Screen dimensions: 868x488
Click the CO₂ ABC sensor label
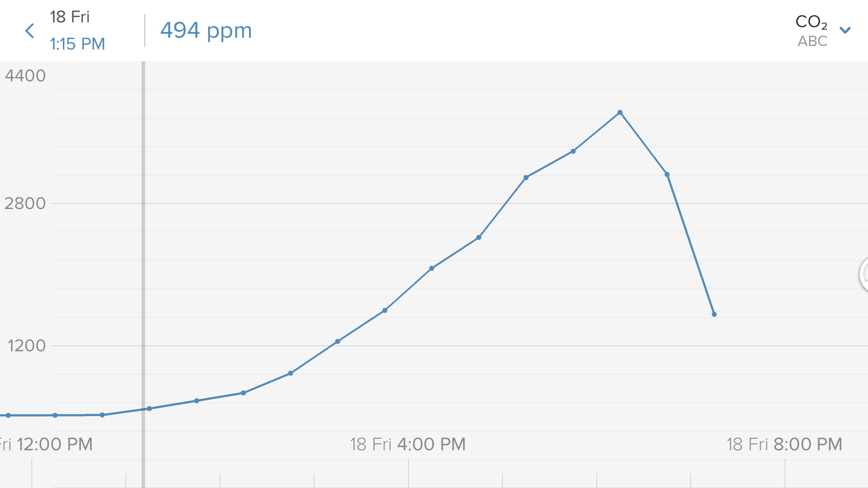(811, 30)
